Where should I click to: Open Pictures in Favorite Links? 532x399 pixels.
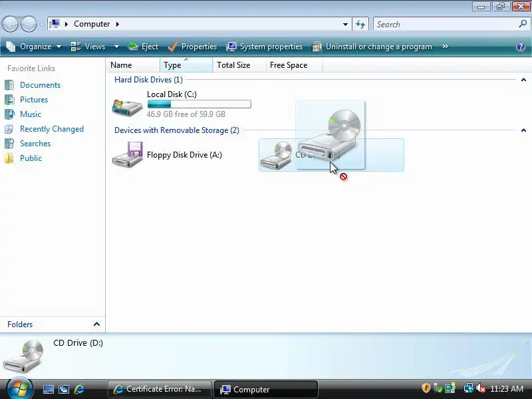tap(34, 100)
